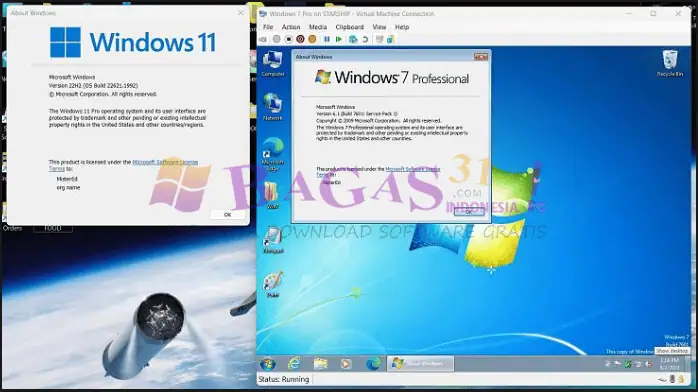The image size is (698, 392).
Task: Click the greyed Start VM toolbar icon
Action: 276,40
